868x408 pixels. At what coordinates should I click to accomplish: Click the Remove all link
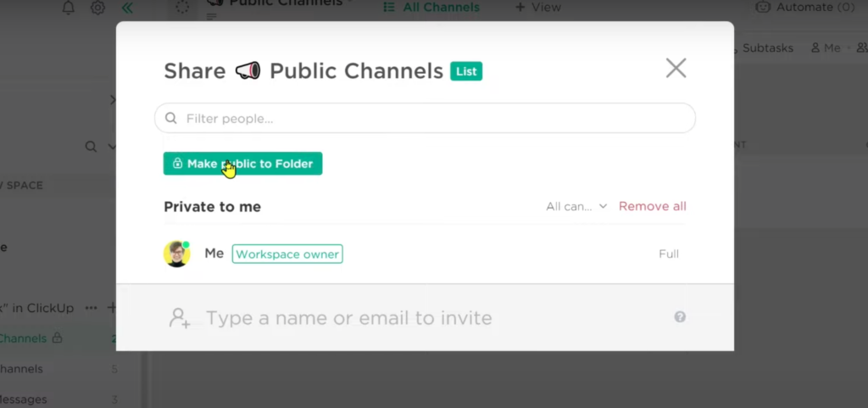[652, 206]
